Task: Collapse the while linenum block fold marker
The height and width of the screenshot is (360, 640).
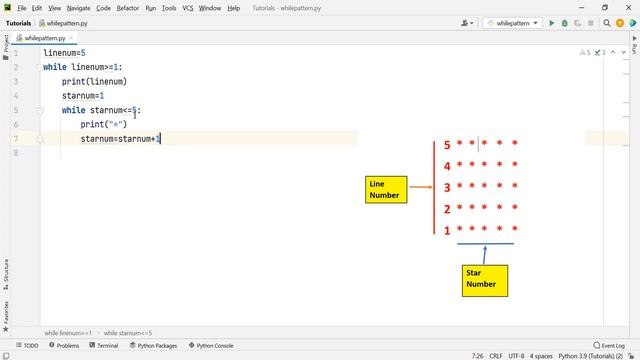Action: [40, 67]
